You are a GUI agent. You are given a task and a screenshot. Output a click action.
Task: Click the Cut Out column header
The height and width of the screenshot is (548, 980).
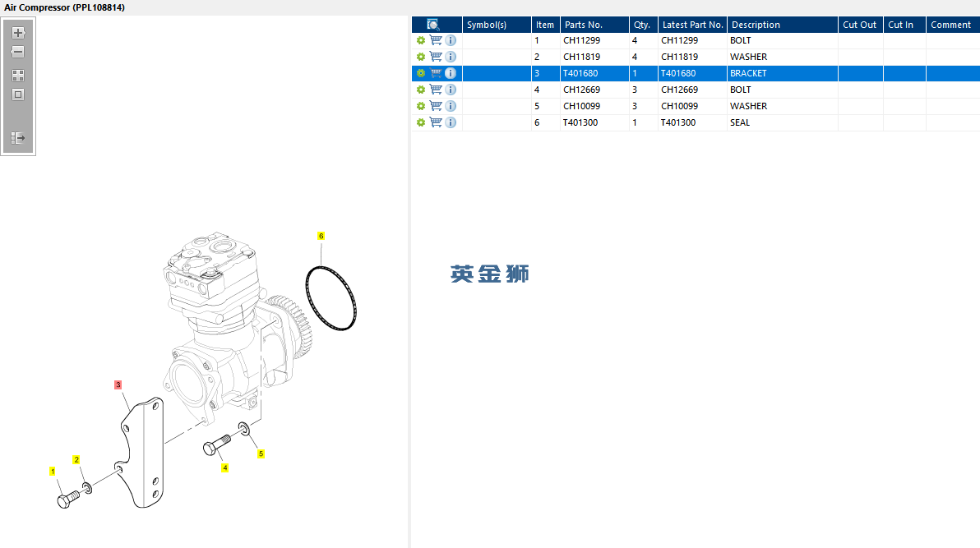[861, 25]
